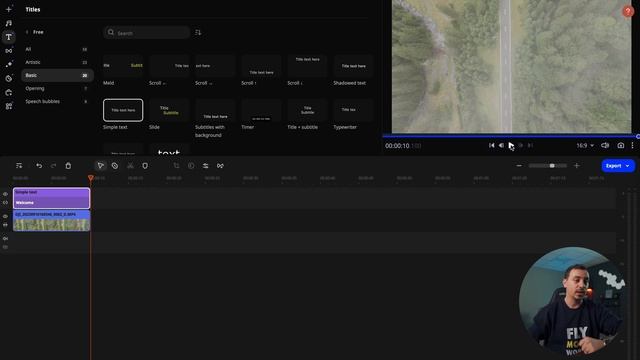Select the Subtitles with background preset
The image size is (640, 360).
coord(215,110)
